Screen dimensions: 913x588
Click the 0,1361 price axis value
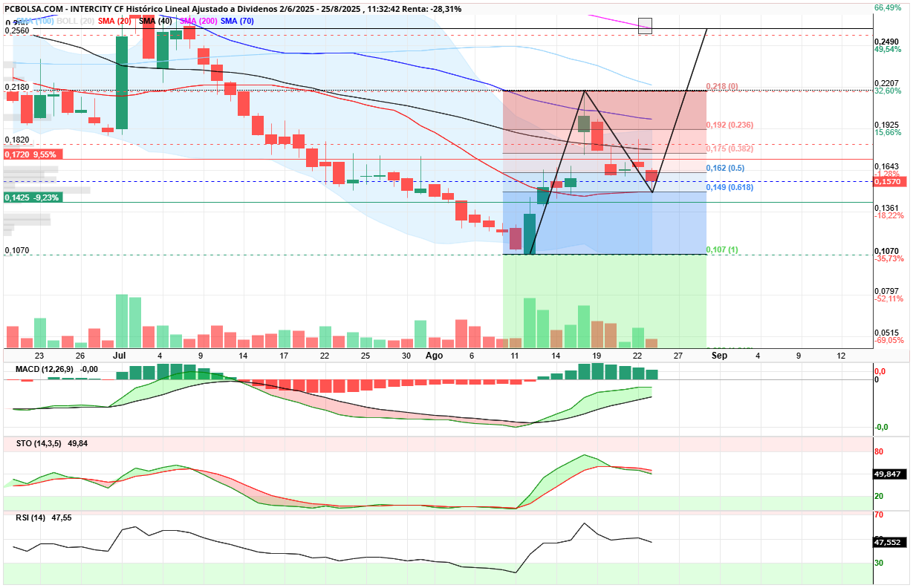(x=887, y=208)
